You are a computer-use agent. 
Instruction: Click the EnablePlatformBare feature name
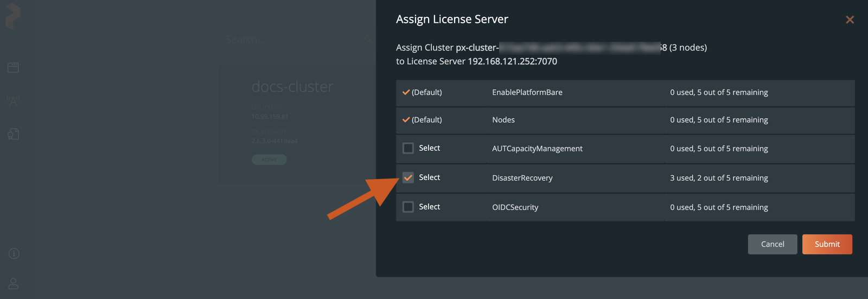527,92
